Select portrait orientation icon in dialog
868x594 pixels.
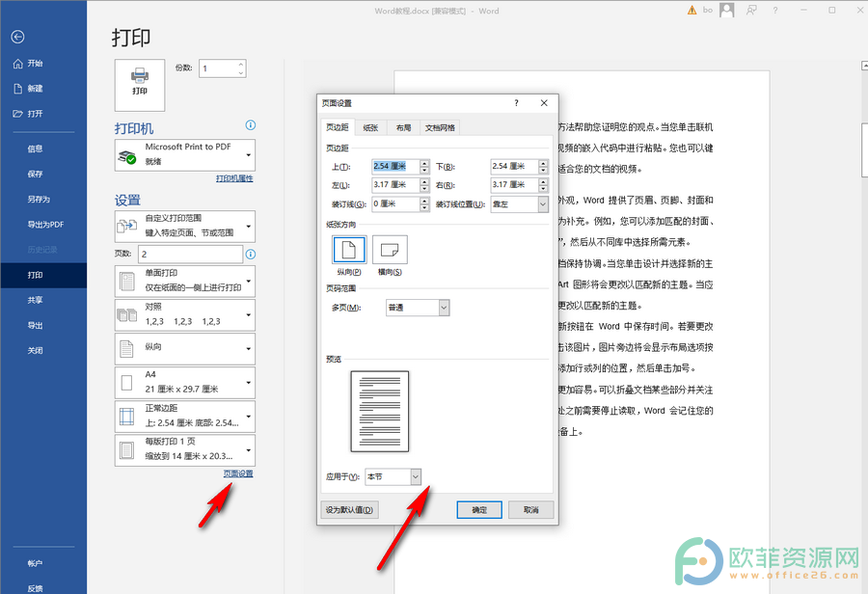click(349, 250)
